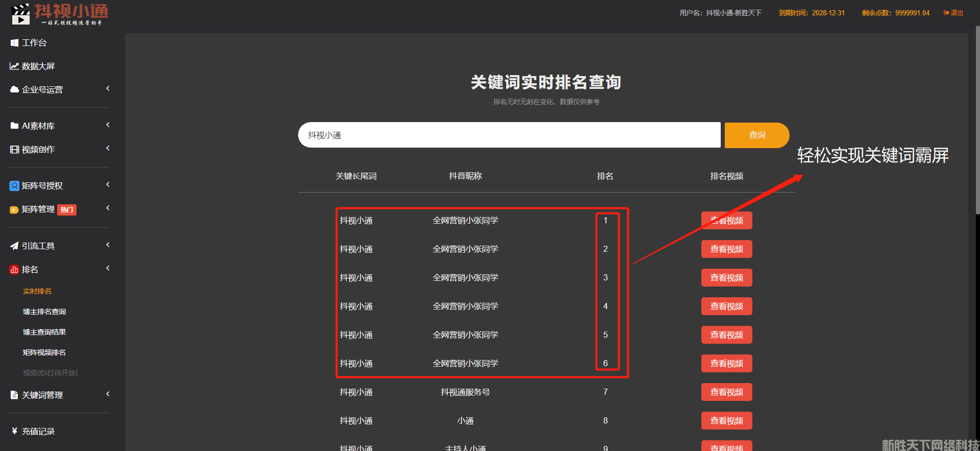The height and width of the screenshot is (451, 980).
Task: Click the 企业号运营 cloud icon
Action: [14, 90]
